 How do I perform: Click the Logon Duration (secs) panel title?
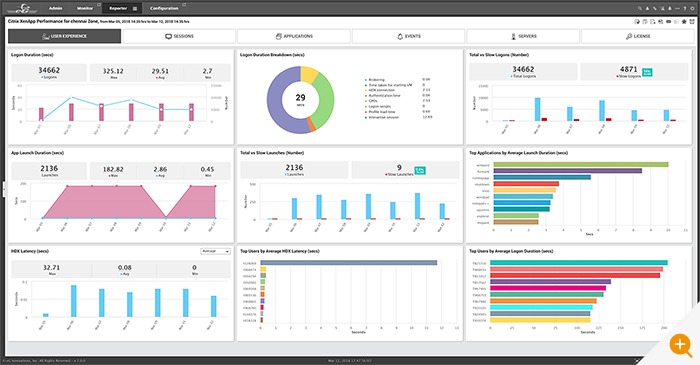pyautogui.click(x=32, y=55)
